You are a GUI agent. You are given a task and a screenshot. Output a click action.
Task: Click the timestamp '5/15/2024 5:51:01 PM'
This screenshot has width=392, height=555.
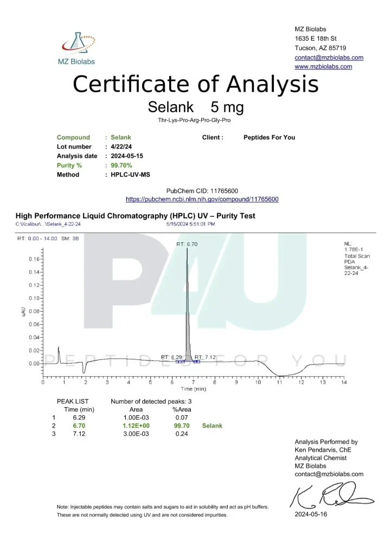[190, 224]
